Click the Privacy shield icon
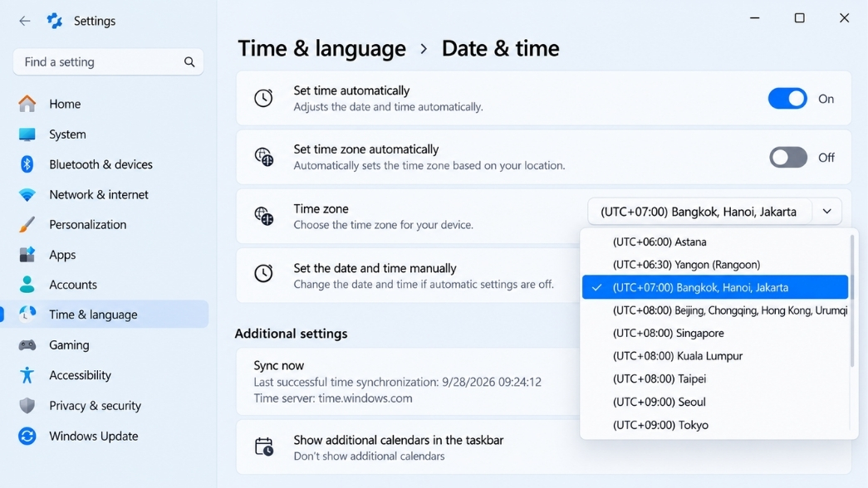This screenshot has width=868, height=488. coord(27,406)
